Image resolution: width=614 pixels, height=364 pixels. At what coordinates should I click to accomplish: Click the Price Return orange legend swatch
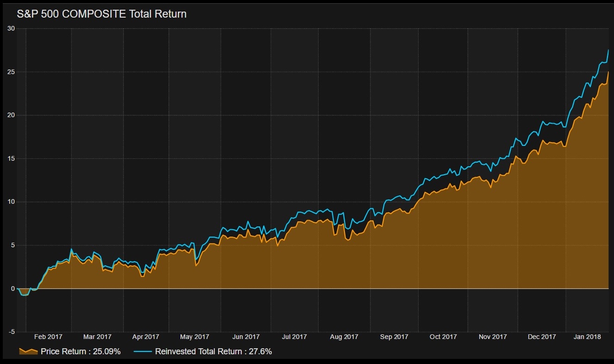(x=28, y=351)
